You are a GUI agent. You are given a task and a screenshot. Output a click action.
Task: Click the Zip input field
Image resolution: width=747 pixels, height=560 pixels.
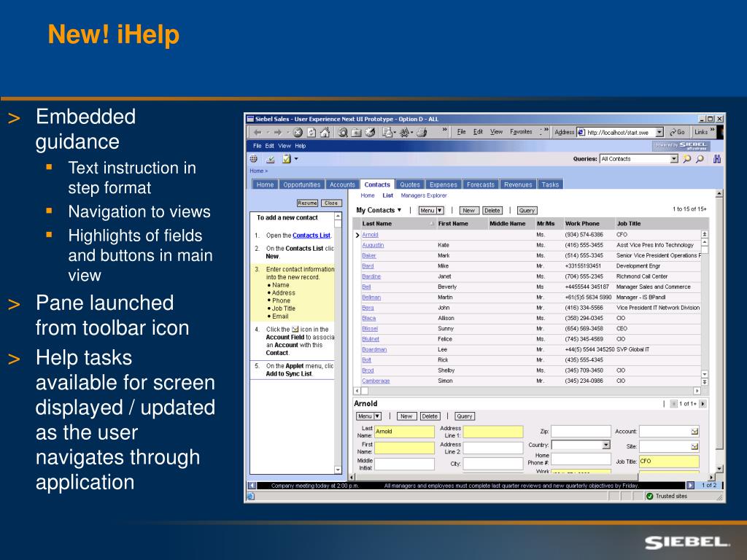[x=581, y=432]
